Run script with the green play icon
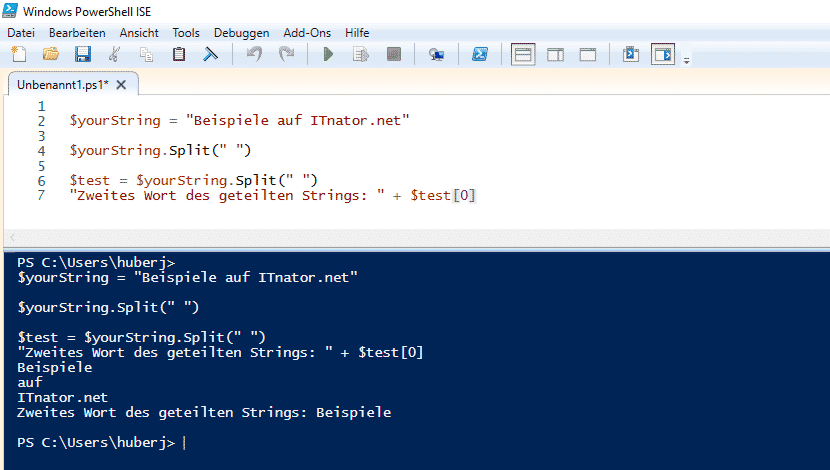The width and height of the screenshot is (830, 470). (x=328, y=54)
